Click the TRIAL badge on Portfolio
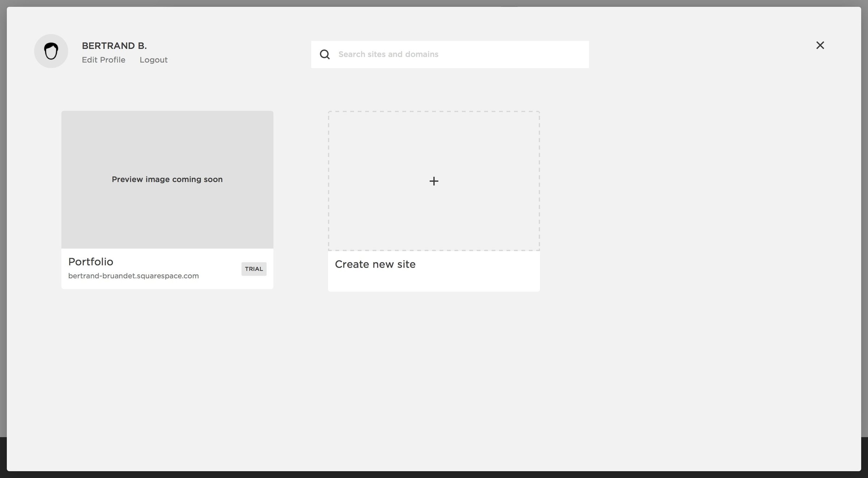868x478 pixels. [x=254, y=269]
